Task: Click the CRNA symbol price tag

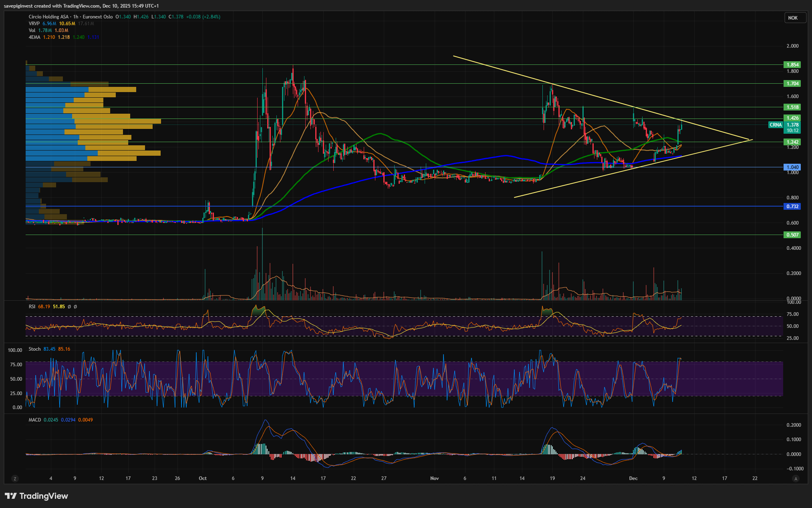Action: (776, 125)
